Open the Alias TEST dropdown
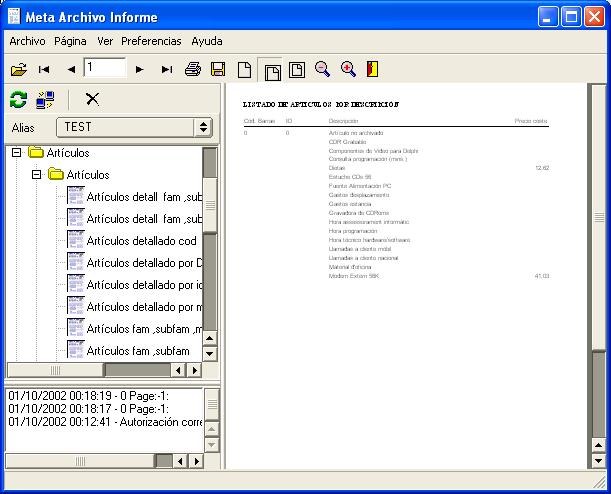Image resolution: width=611 pixels, height=494 pixels. tap(203, 127)
